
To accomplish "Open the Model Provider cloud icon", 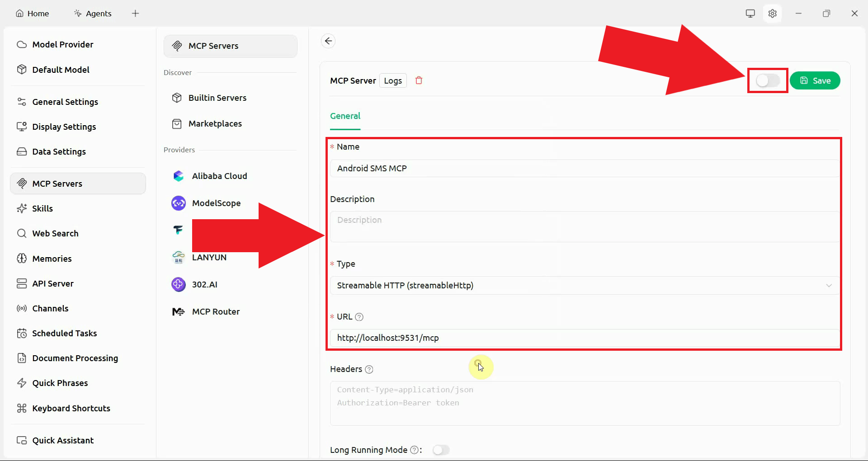I will coord(22,44).
